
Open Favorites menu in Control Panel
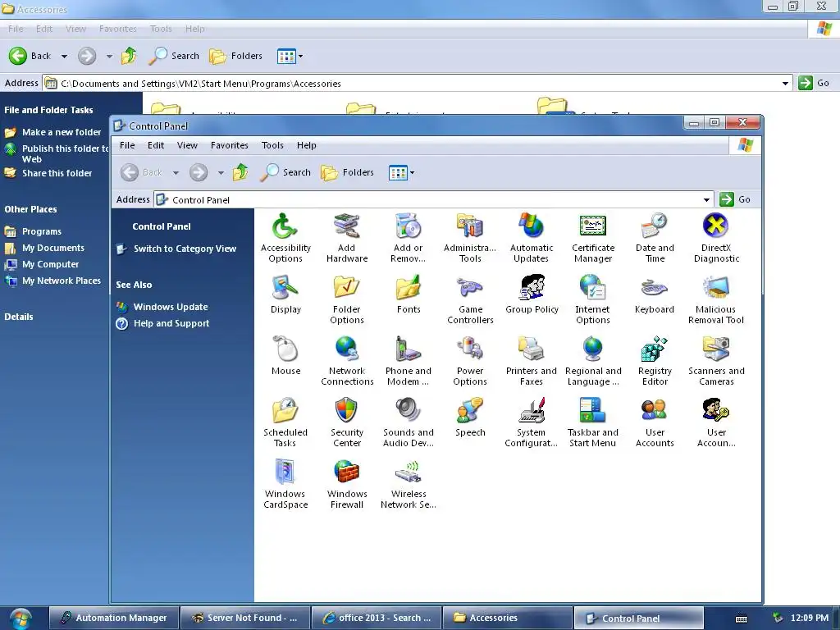[230, 145]
